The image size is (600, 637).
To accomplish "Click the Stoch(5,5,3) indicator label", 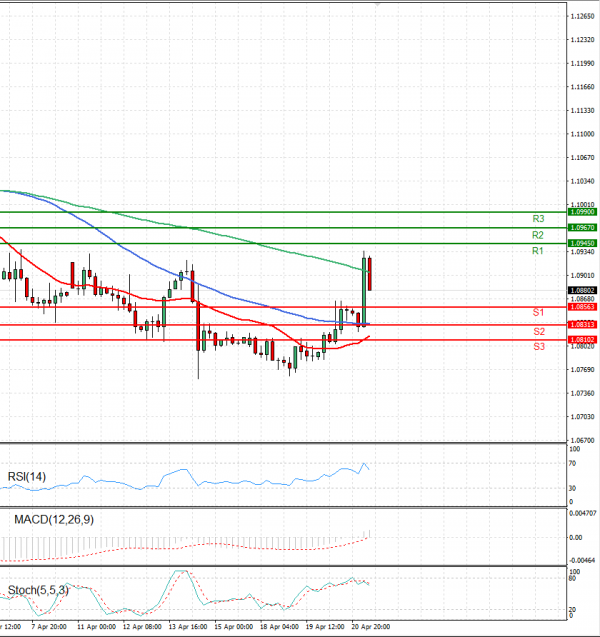I will (38, 590).
